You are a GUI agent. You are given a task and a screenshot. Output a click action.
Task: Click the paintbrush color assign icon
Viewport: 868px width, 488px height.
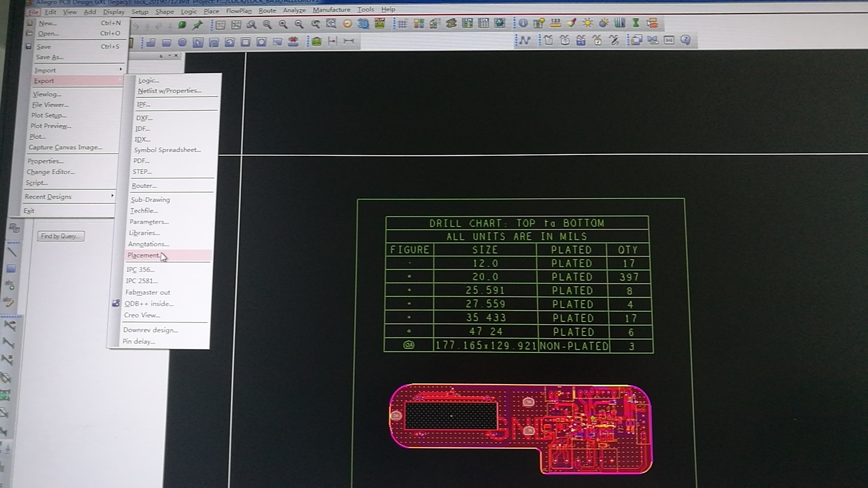pos(571,23)
